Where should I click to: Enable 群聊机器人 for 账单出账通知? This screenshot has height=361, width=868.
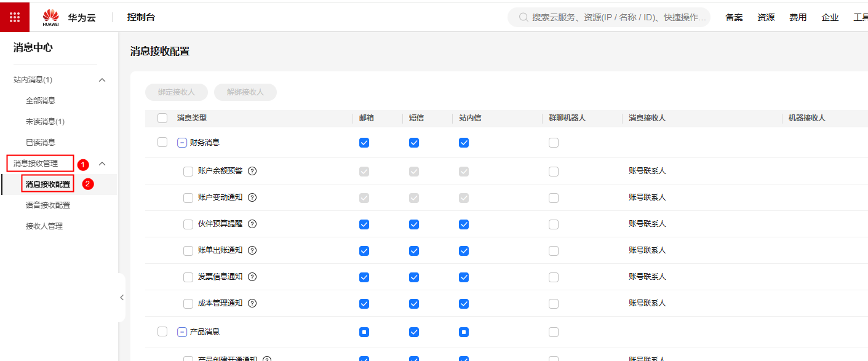click(554, 251)
